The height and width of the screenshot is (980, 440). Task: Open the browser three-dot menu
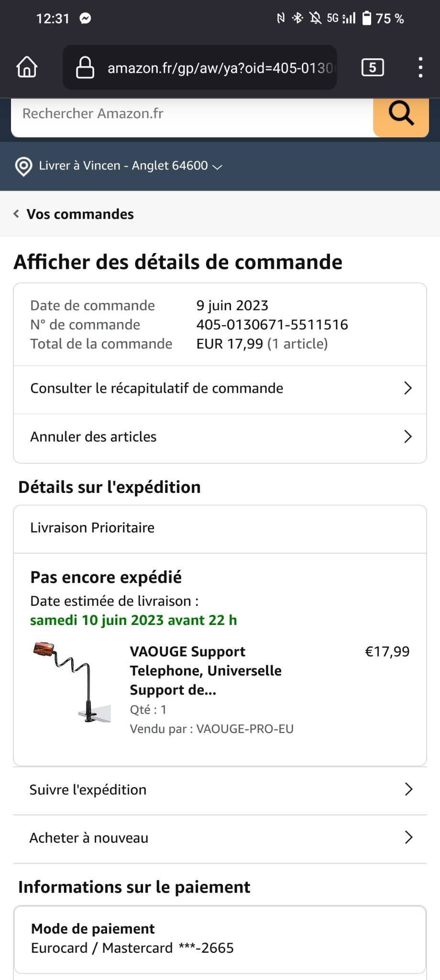click(x=420, y=67)
